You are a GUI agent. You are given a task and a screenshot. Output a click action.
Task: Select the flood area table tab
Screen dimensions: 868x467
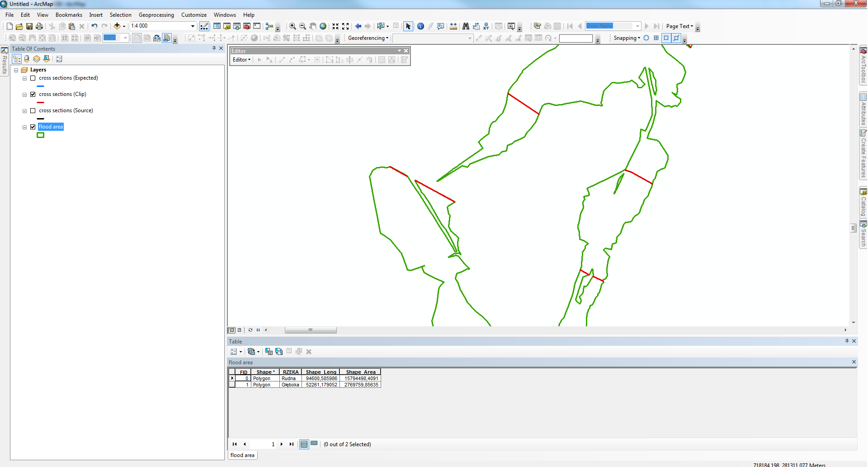point(242,455)
